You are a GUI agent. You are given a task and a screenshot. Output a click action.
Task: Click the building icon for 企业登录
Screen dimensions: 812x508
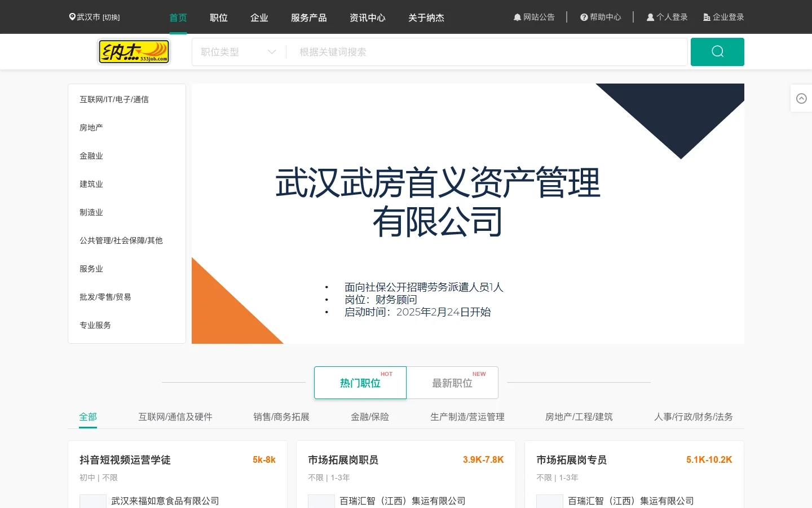(707, 17)
